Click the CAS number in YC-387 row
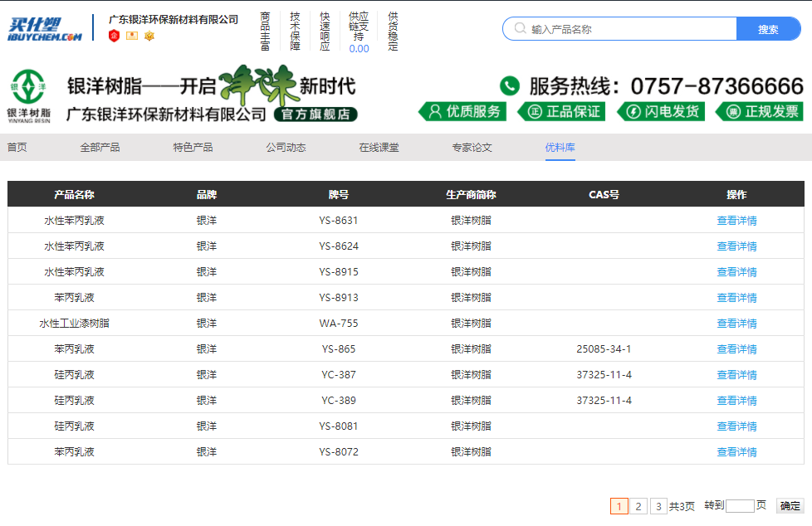This screenshot has width=812, height=526. [604, 375]
